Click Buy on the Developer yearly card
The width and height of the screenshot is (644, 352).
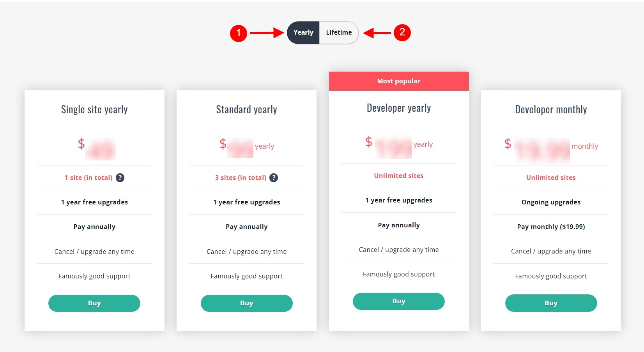398,301
